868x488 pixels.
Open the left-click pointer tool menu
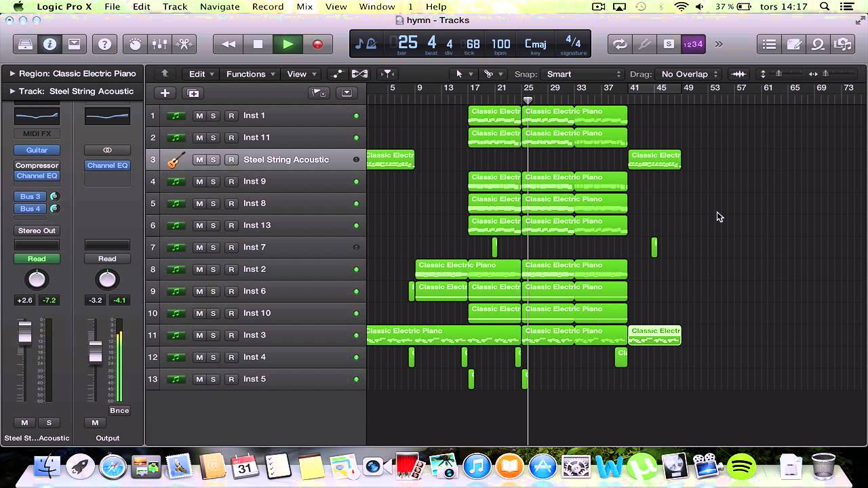464,74
